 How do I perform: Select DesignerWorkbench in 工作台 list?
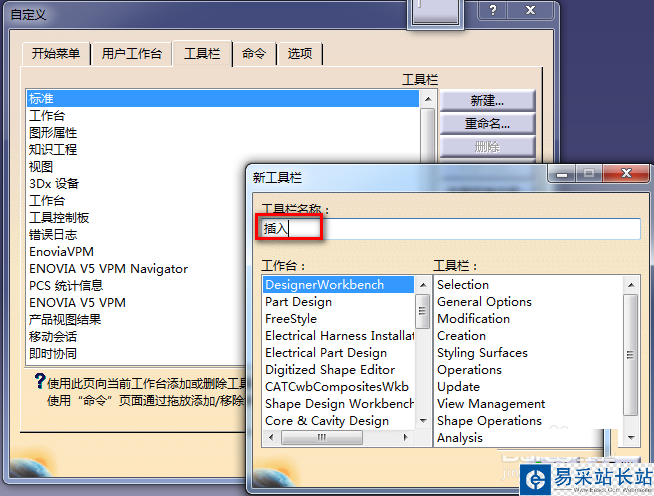tap(339, 285)
